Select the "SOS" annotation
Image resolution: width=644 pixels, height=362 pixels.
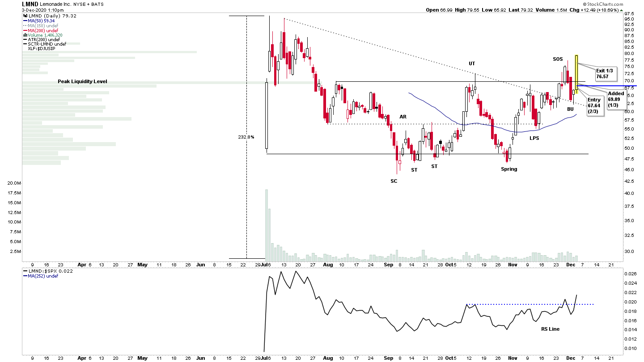point(558,59)
